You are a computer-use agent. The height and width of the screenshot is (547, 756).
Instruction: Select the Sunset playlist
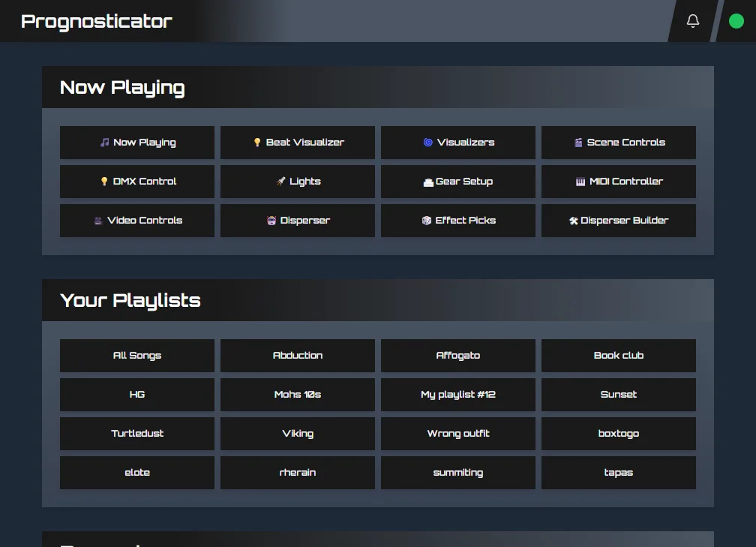click(619, 395)
